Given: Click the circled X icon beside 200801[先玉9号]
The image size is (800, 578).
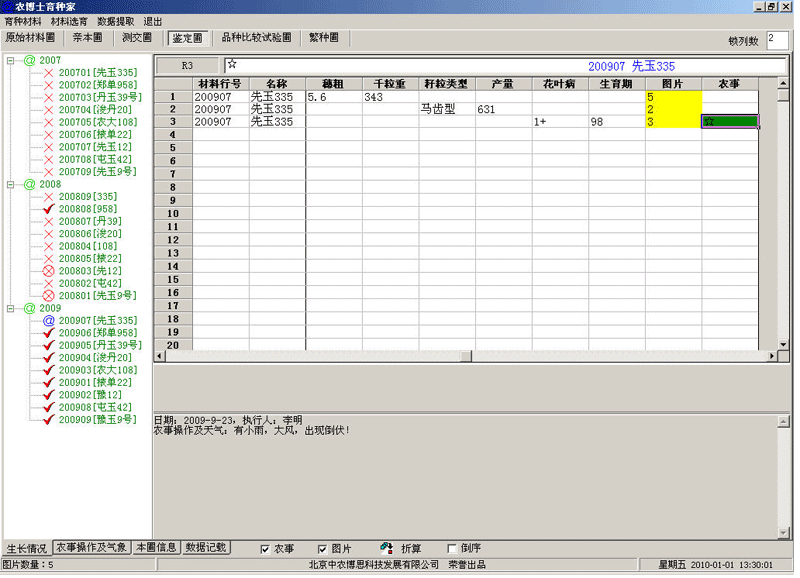Looking at the screenshot, I should (x=48, y=296).
